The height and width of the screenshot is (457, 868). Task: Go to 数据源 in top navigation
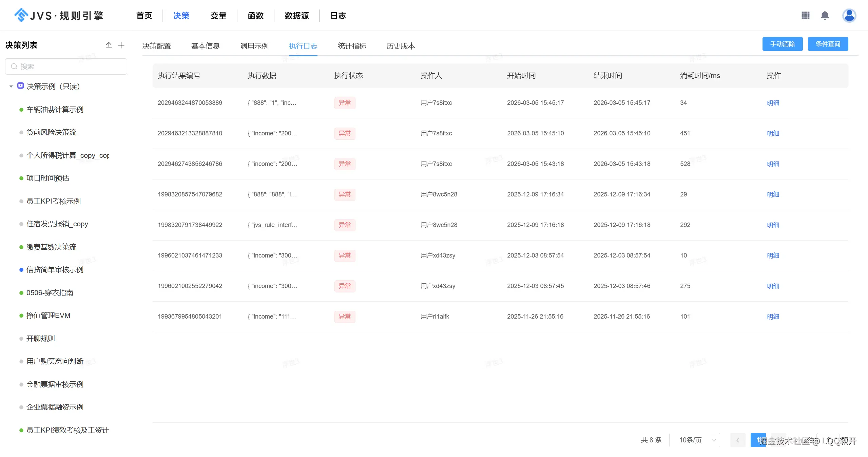pyautogui.click(x=296, y=16)
